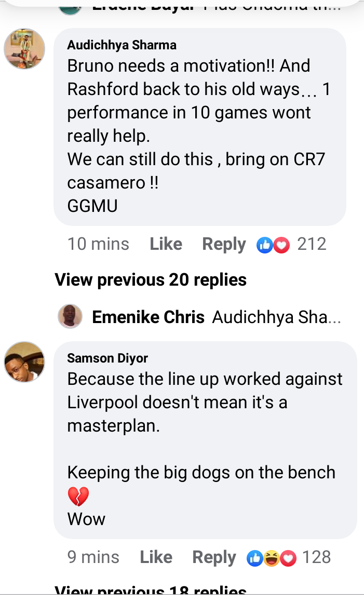
Task: Tap Emenike Chris's small reply avatar
Action: point(70,316)
